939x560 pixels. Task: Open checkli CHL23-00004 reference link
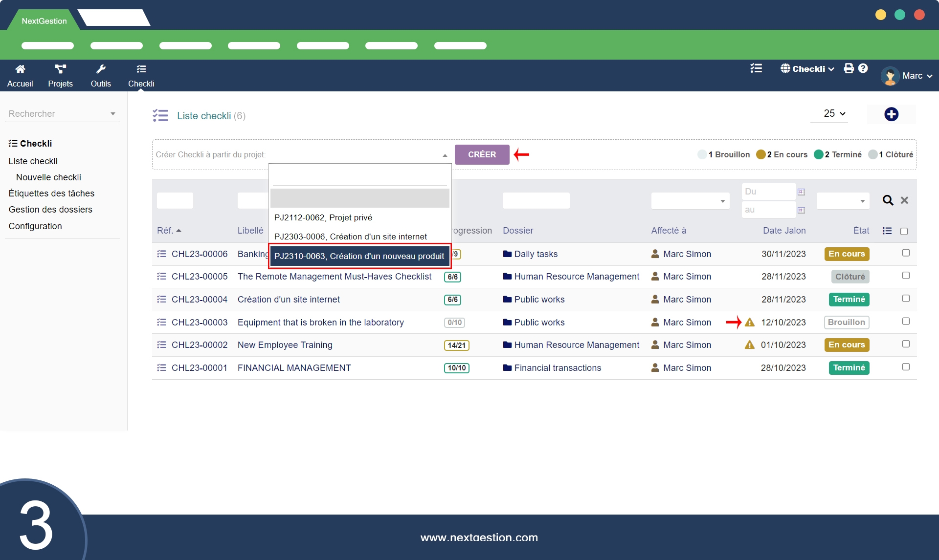click(x=200, y=300)
